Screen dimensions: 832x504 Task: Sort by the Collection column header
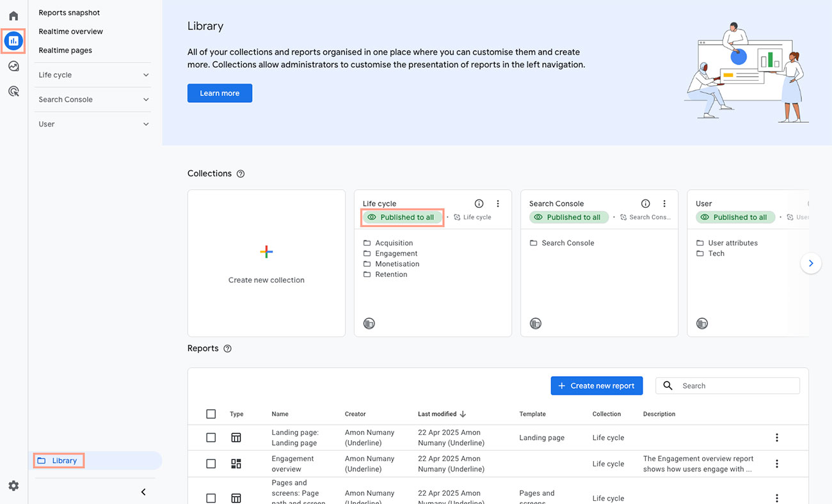(607, 414)
